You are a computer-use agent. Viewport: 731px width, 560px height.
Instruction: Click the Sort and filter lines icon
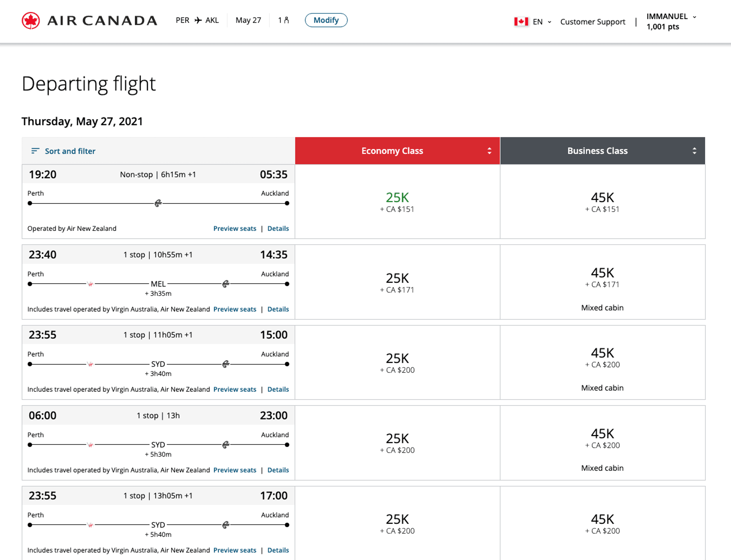[35, 151]
